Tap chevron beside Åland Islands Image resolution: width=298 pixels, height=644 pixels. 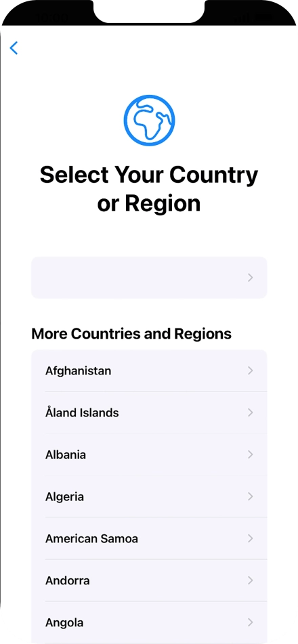[x=251, y=413]
